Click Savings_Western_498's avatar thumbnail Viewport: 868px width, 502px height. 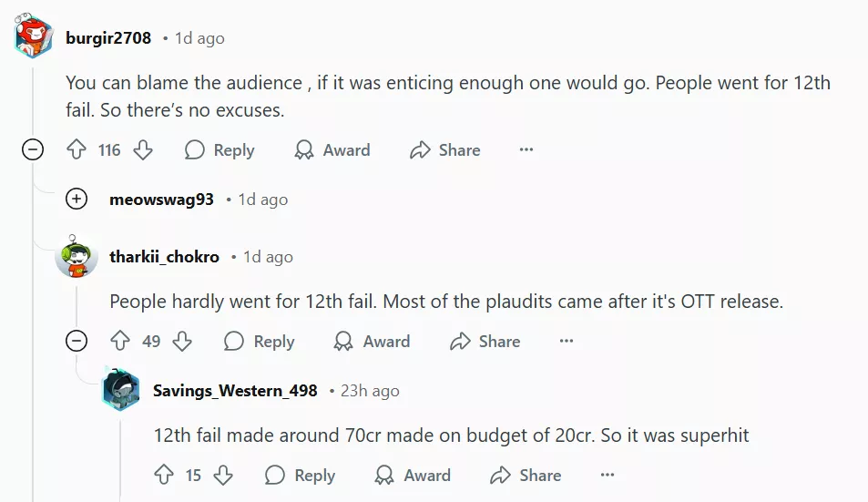(120, 390)
